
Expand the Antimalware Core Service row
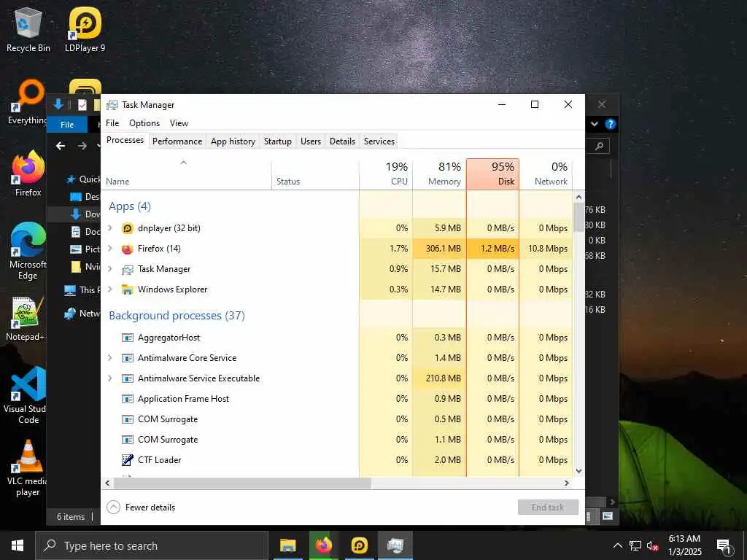(x=110, y=358)
